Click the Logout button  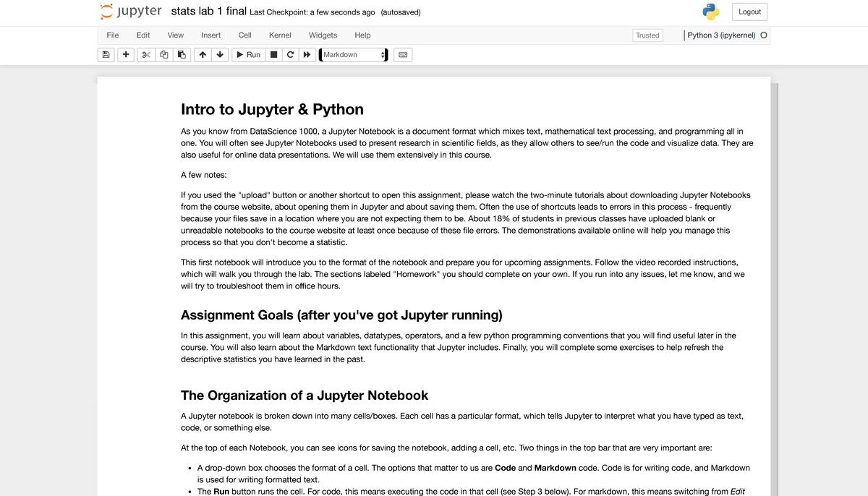[x=749, y=12]
